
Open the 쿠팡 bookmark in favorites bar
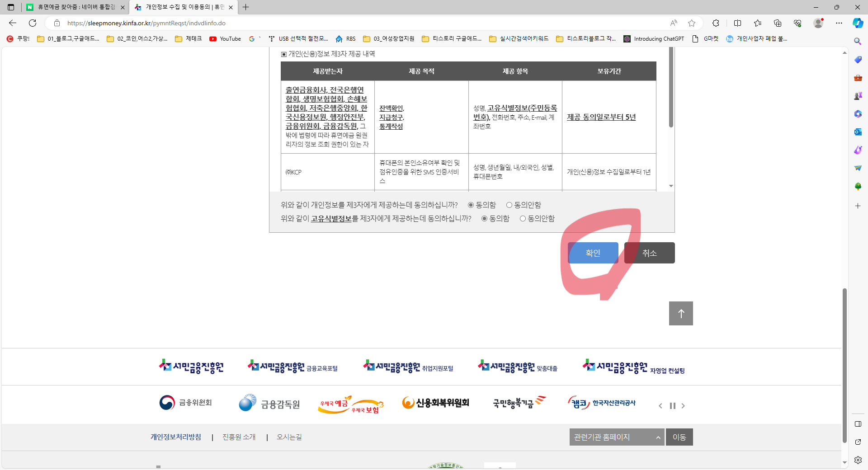[19, 39]
